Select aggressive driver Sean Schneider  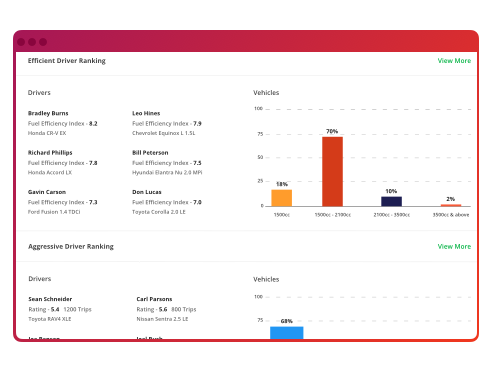tap(50, 299)
